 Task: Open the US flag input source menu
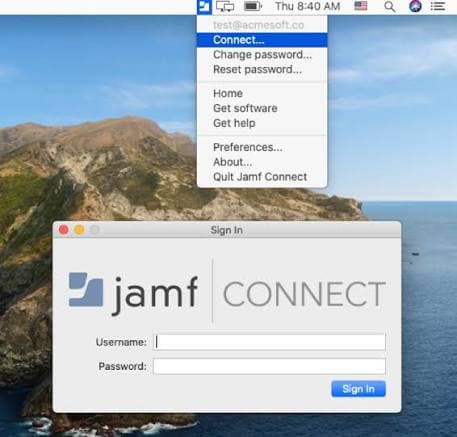(x=361, y=6)
